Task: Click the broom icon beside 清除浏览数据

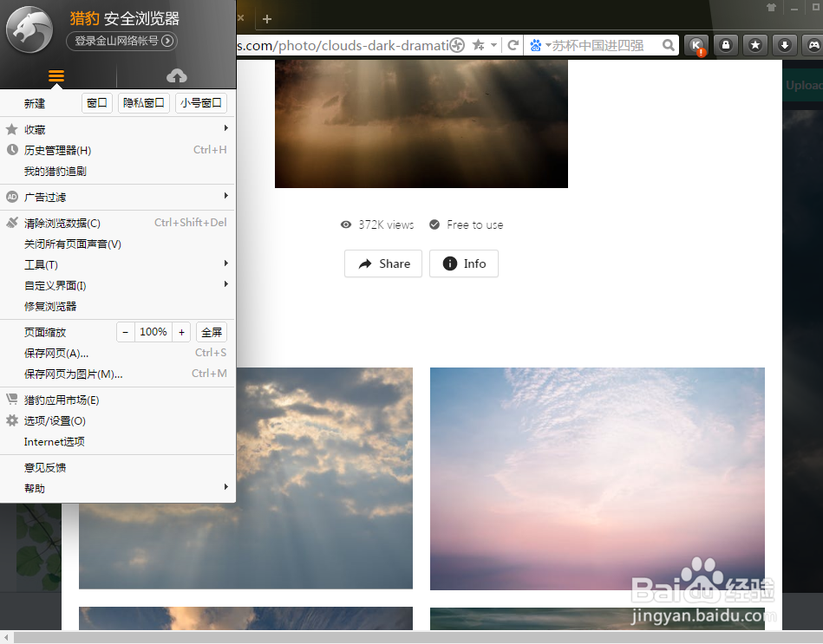Action: (12, 223)
